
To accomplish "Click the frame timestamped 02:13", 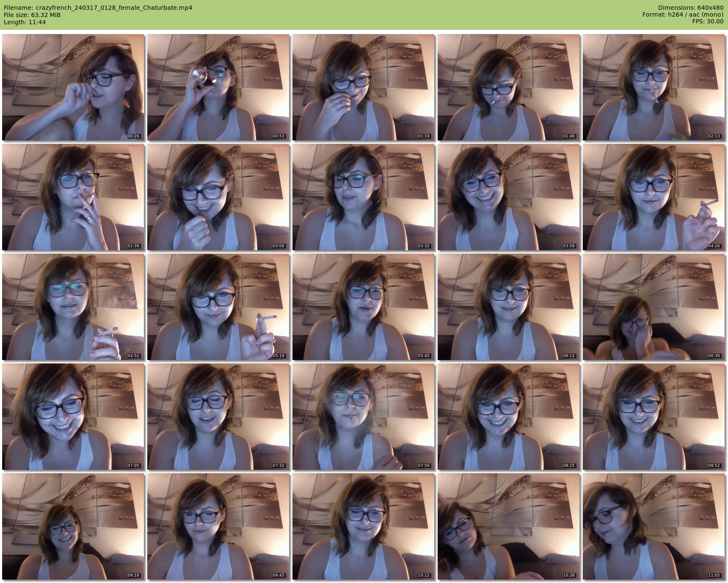I will (653, 87).
